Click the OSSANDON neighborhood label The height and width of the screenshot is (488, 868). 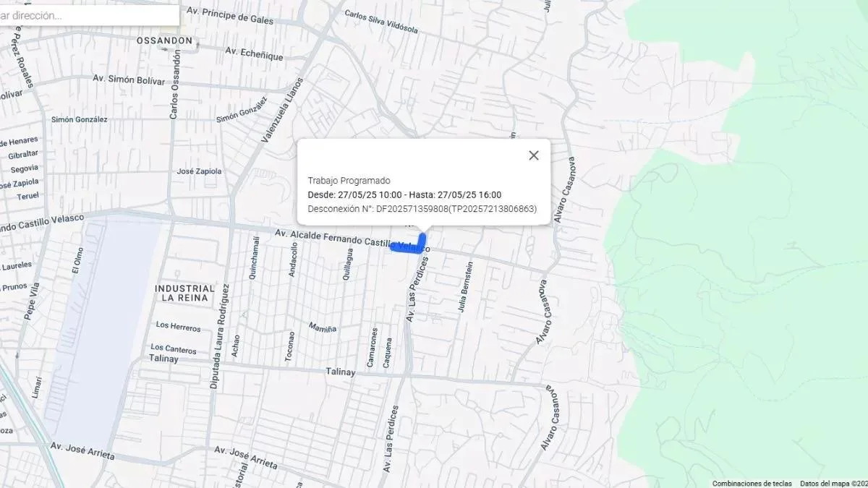point(165,41)
